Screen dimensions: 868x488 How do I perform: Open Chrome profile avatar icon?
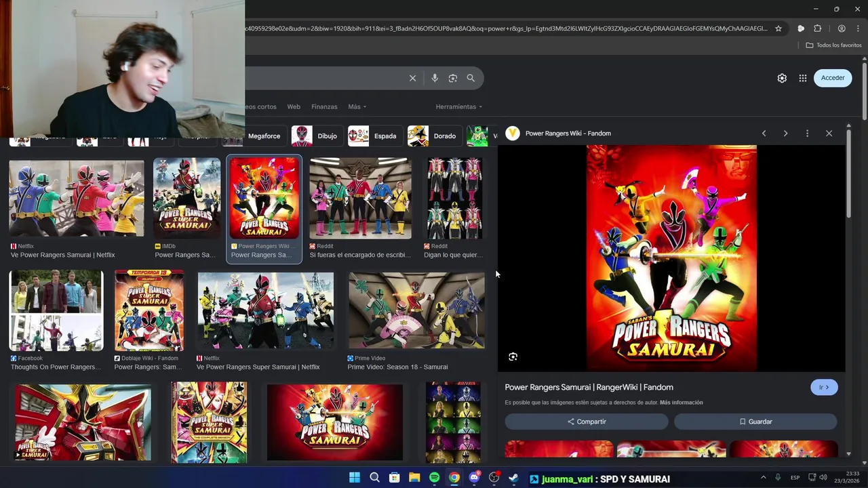click(842, 28)
